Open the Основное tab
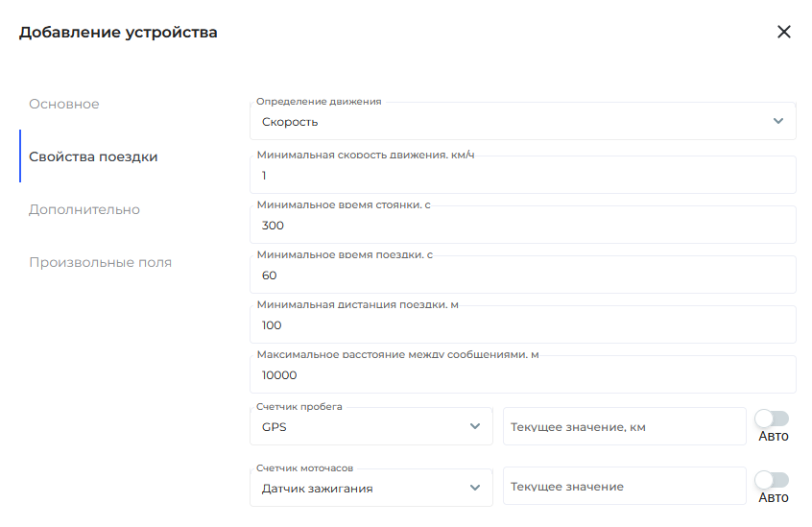This screenshot has width=812, height=527. click(x=64, y=104)
